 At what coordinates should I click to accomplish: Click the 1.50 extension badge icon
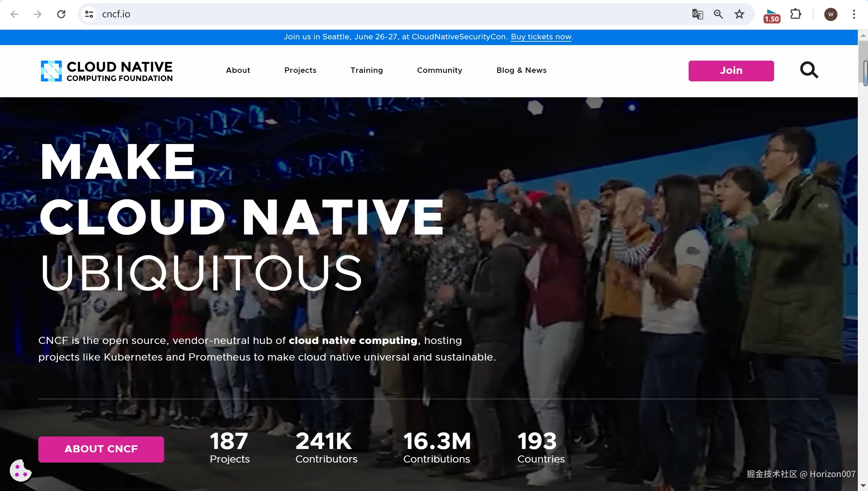click(772, 16)
